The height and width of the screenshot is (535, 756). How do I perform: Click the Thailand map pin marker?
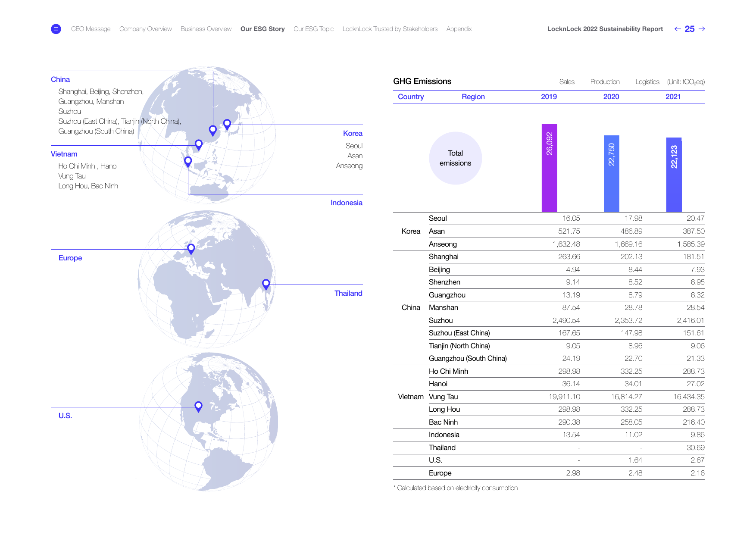pyautogui.click(x=266, y=284)
